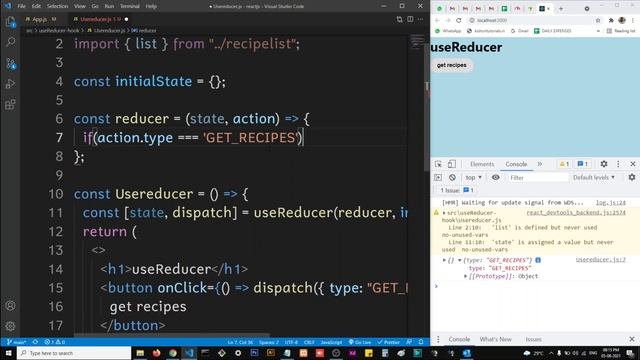The width and height of the screenshot is (640, 360).
Task: Click the warnings count badge in DevTools
Action: pyautogui.click(x=564, y=164)
